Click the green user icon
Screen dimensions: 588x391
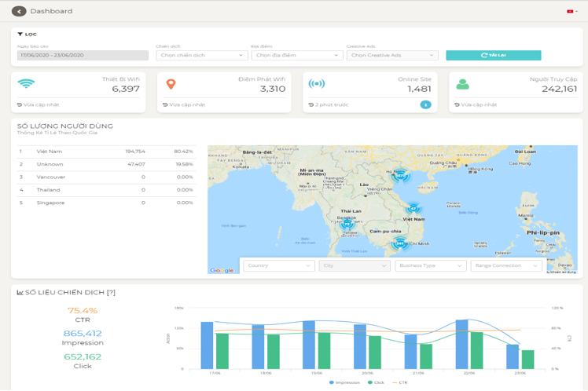463,84
